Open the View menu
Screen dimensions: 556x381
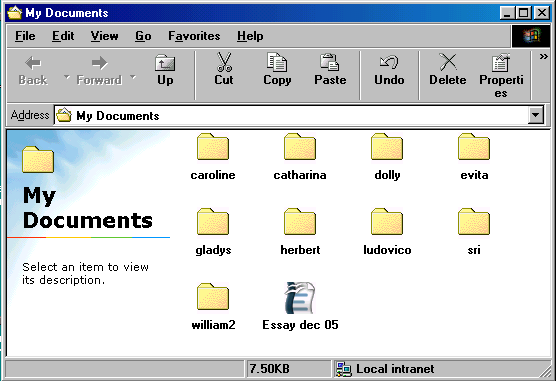(x=104, y=36)
